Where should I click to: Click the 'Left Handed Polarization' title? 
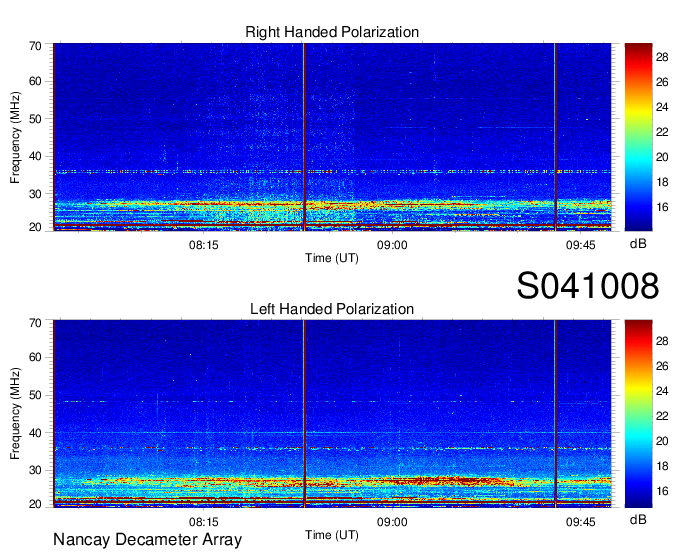tap(332, 309)
